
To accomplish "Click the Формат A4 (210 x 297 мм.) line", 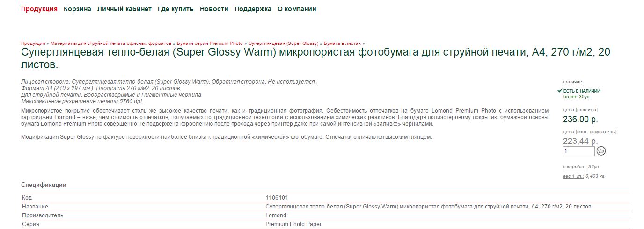I will point(101,88).
